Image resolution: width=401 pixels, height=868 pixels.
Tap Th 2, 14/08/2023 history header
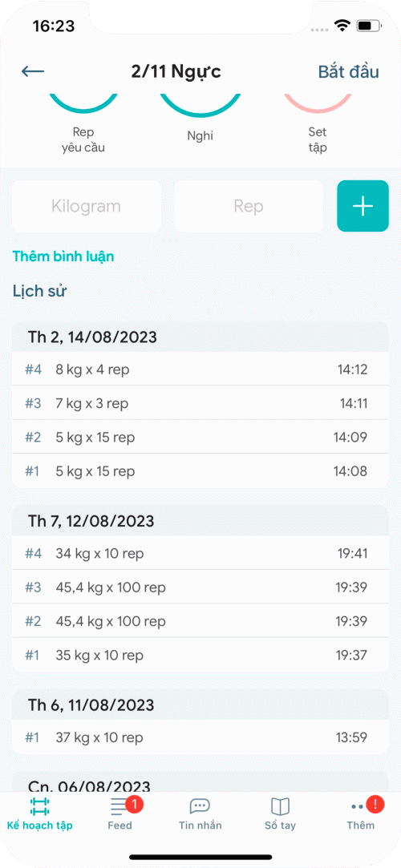[x=200, y=337]
